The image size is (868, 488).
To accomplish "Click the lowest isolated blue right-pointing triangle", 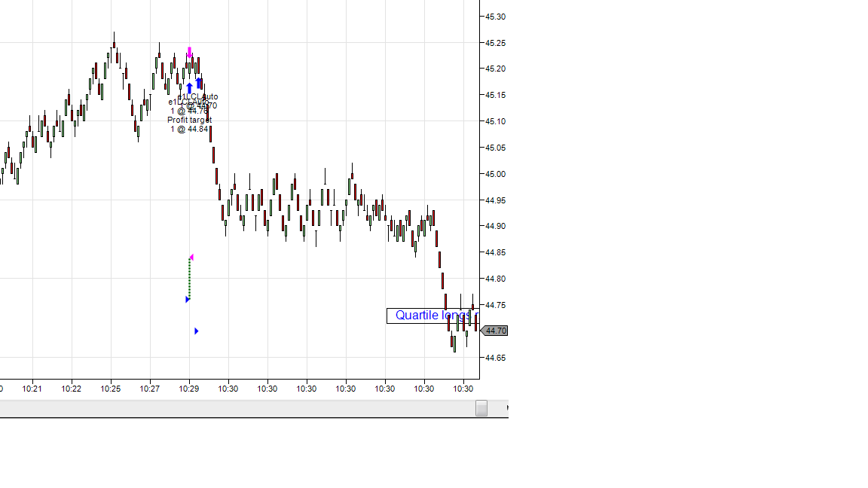I will (x=197, y=331).
